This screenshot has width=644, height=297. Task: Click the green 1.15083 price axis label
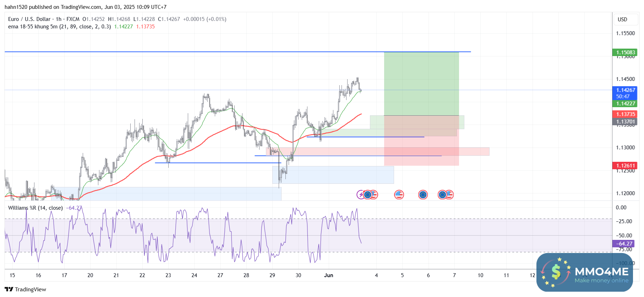click(x=626, y=53)
